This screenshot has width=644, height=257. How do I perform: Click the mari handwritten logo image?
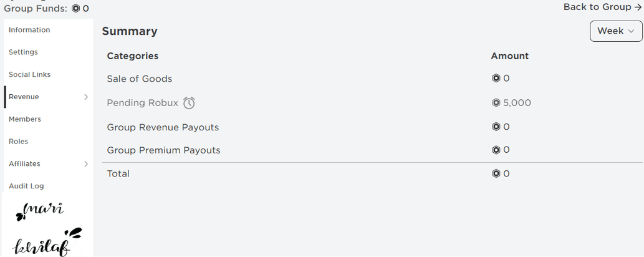(x=41, y=210)
